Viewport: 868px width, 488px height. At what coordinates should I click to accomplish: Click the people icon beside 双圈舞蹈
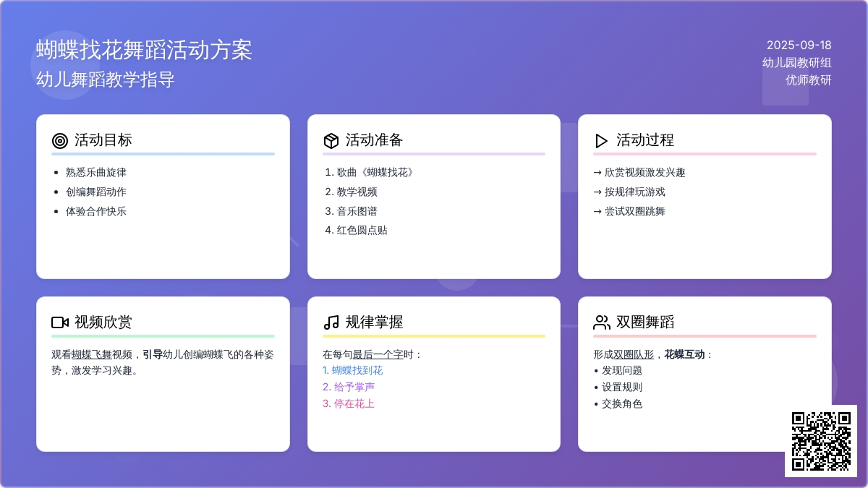pos(601,322)
